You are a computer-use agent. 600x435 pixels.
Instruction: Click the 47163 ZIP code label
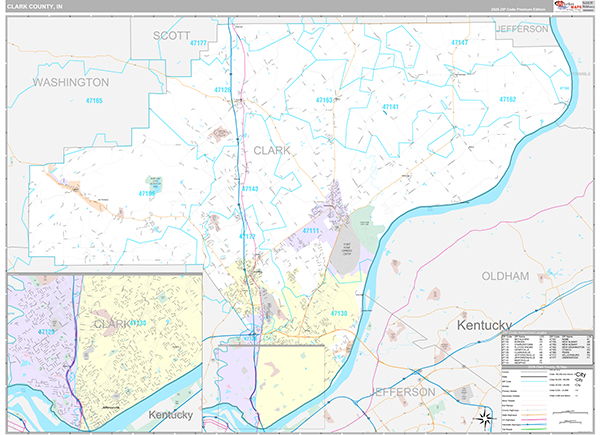point(324,101)
